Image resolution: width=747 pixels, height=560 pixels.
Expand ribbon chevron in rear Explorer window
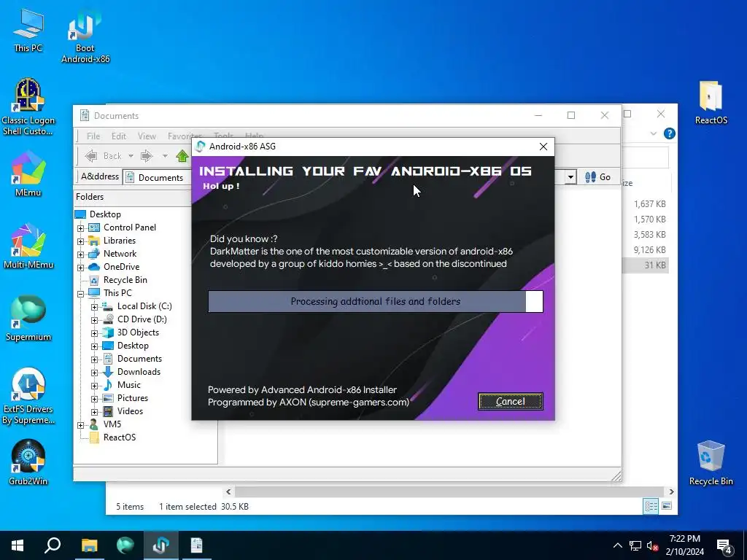(x=653, y=134)
